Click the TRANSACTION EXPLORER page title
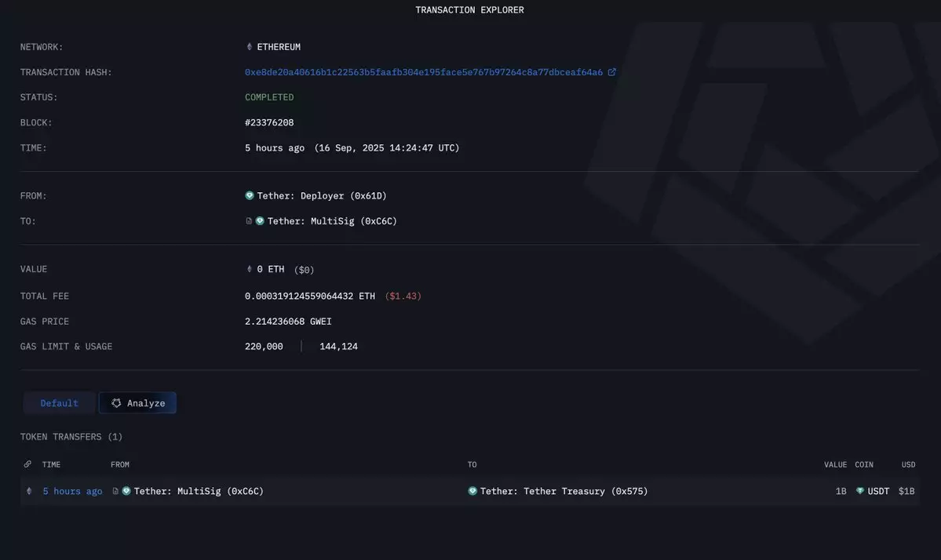The width and height of the screenshot is (941, 560). [469, 10]
